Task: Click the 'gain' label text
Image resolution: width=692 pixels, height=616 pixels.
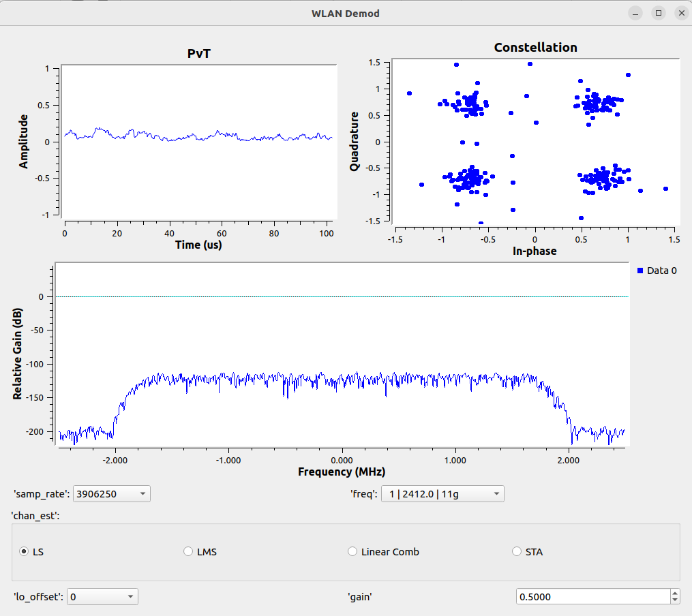Action: coord(360,597)
